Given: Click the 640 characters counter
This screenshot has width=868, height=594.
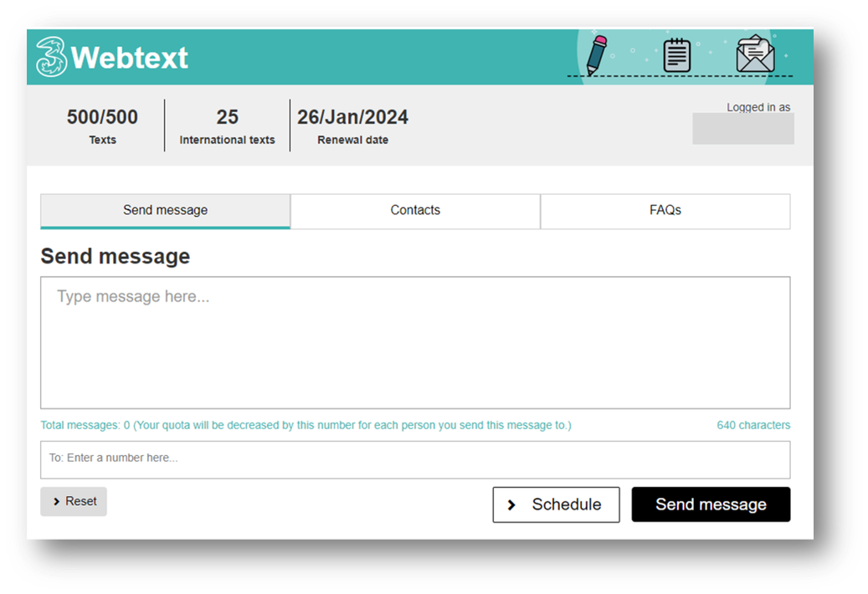Looking at the screenshot, I should pos(753,425).
